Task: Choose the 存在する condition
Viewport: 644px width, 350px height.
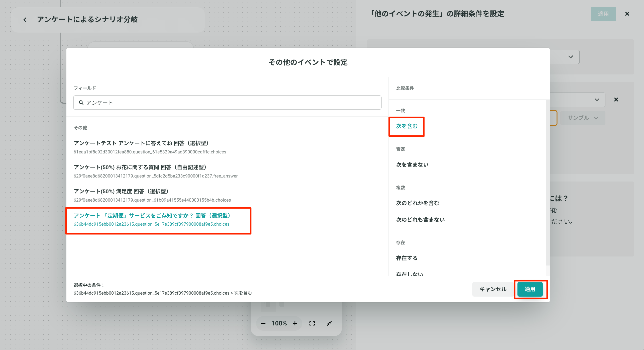Action: tap(407, 258)
